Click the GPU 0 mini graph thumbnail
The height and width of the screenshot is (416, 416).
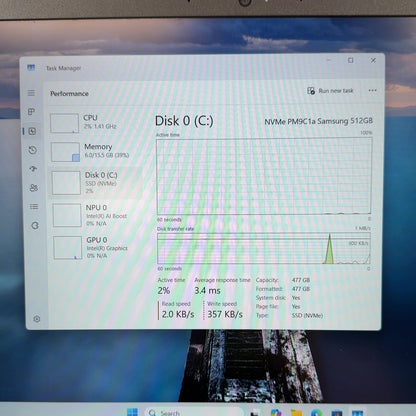coord(68,248)
